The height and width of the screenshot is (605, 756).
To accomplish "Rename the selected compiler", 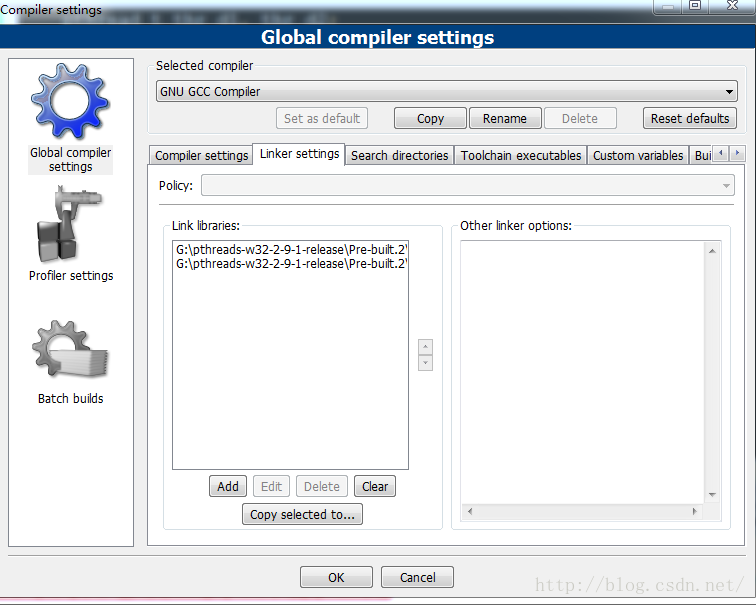I will (505, 118).
